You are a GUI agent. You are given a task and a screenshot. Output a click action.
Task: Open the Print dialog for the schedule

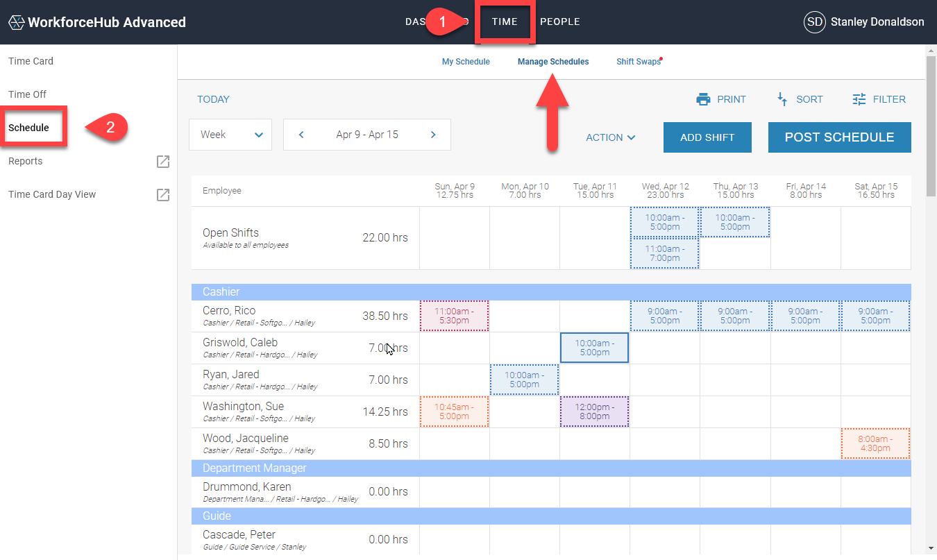pos(721,99)
